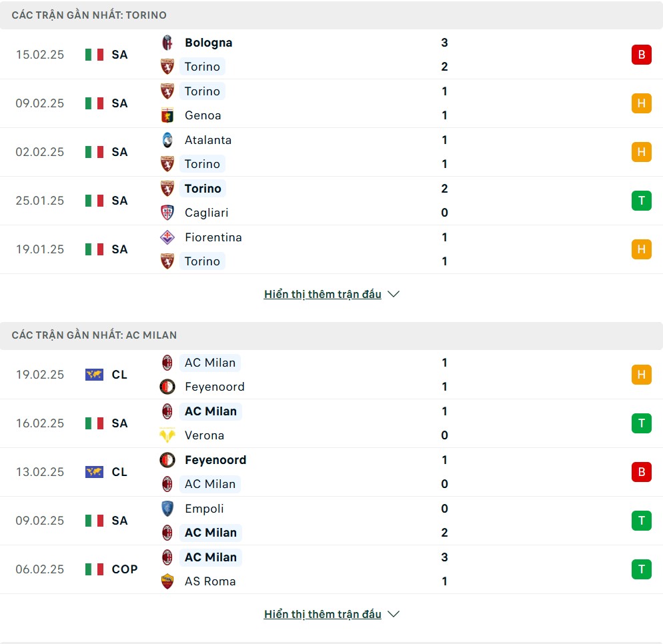
Task: Click the red B result badge for Bologna match
Action: coord(641,55)
